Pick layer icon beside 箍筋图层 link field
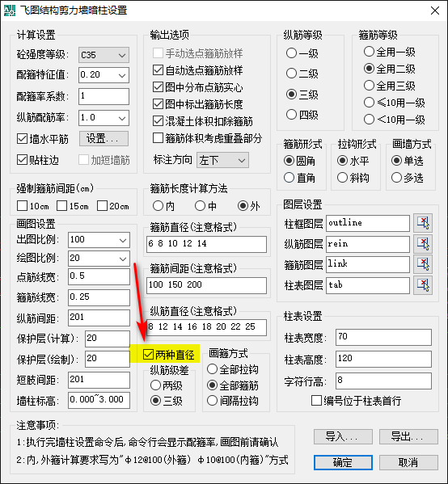The width and height of the screenshot is (448, 484). [423, 264]
